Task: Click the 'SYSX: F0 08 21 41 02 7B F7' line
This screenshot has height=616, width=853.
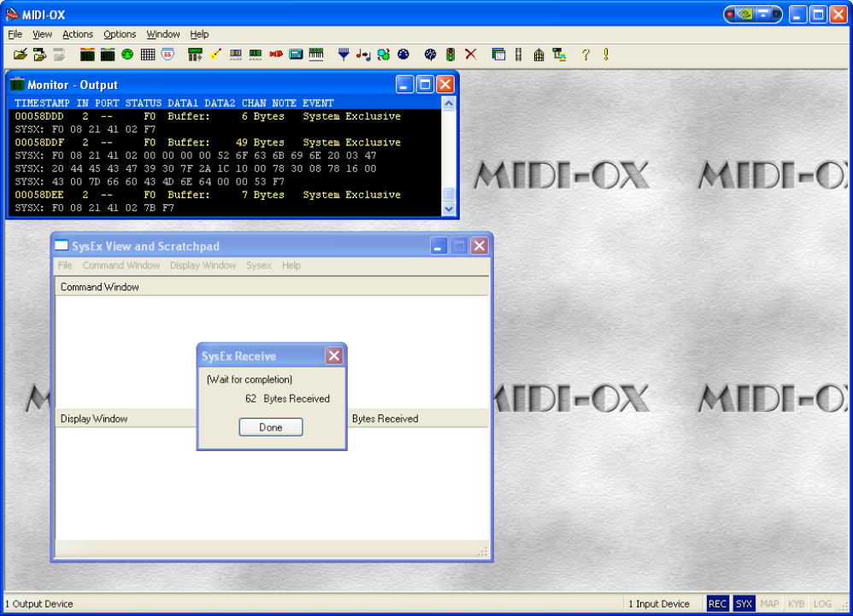Action: coord(94,208)
